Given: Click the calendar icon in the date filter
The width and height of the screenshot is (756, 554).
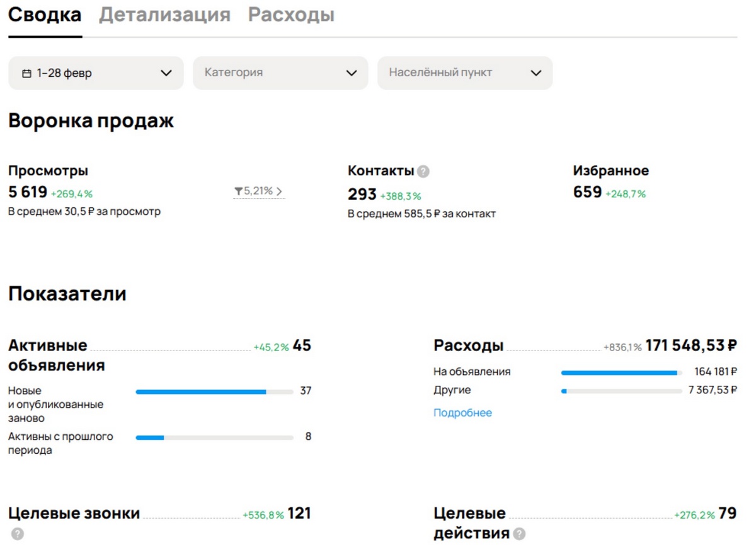Looking at the screenshot, I should 26,74.
